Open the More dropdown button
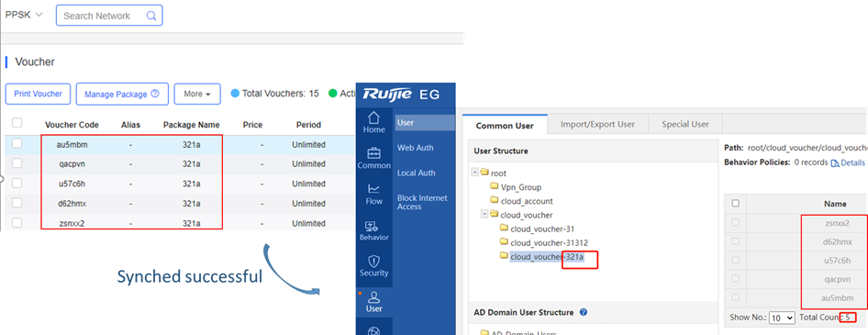Image resolution: width=868 pixels, height=335 pixels. [x=197, y=95]
